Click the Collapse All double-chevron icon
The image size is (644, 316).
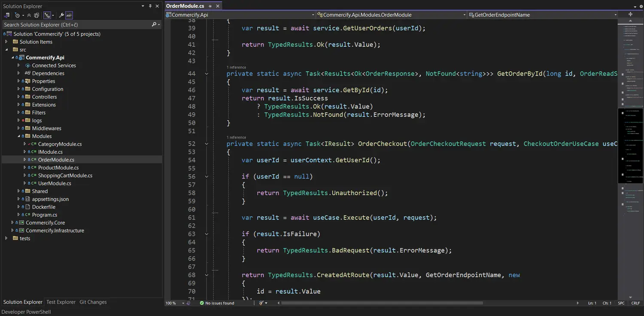tap(30, 15)
